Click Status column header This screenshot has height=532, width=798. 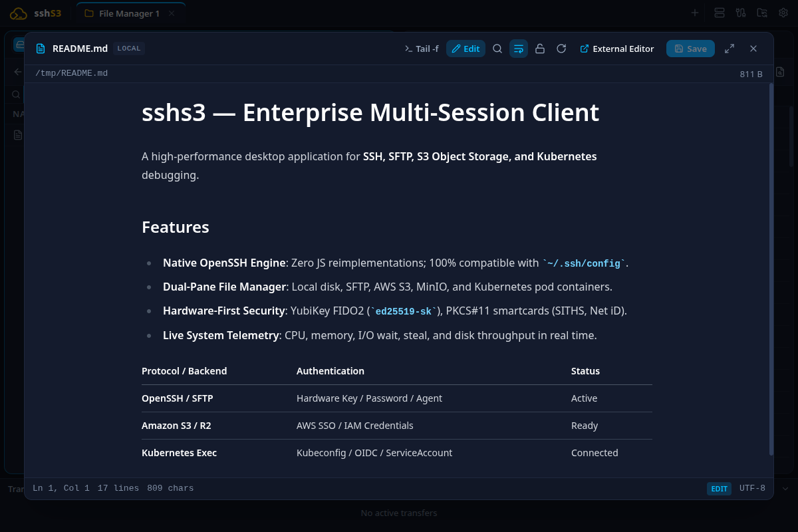tap(585, 371)
